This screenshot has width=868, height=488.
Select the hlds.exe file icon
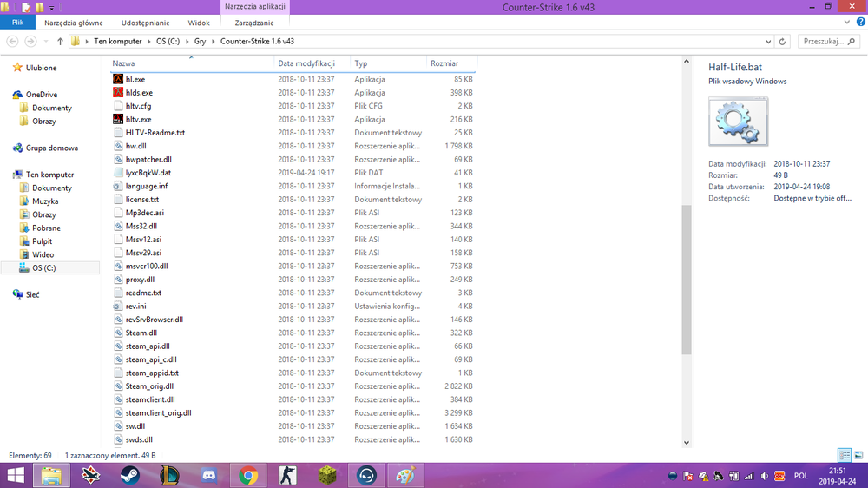tap(118, 93)
